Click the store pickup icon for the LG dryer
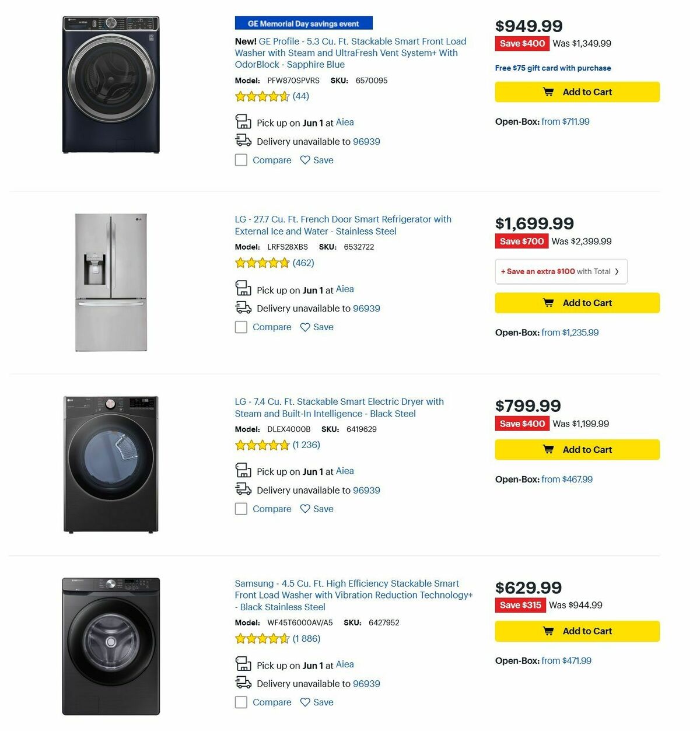The width and height of the screenshot is (700, 731). 243,470
